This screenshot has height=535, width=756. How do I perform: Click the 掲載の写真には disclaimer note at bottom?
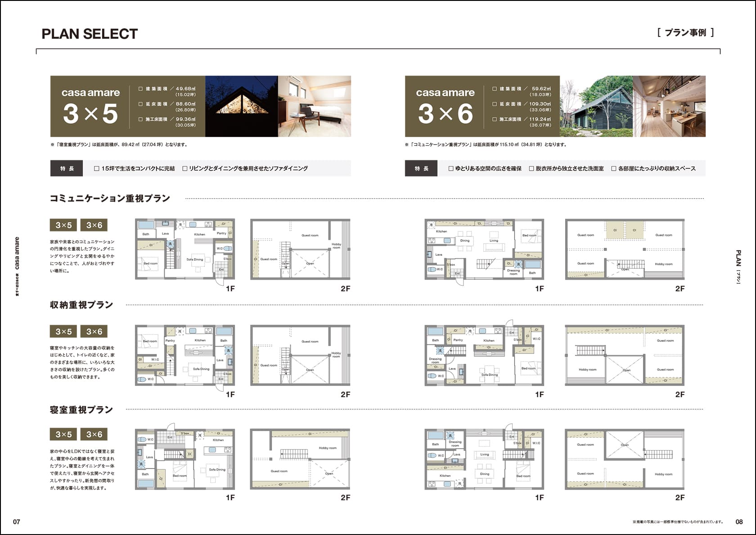click(677, 522)
